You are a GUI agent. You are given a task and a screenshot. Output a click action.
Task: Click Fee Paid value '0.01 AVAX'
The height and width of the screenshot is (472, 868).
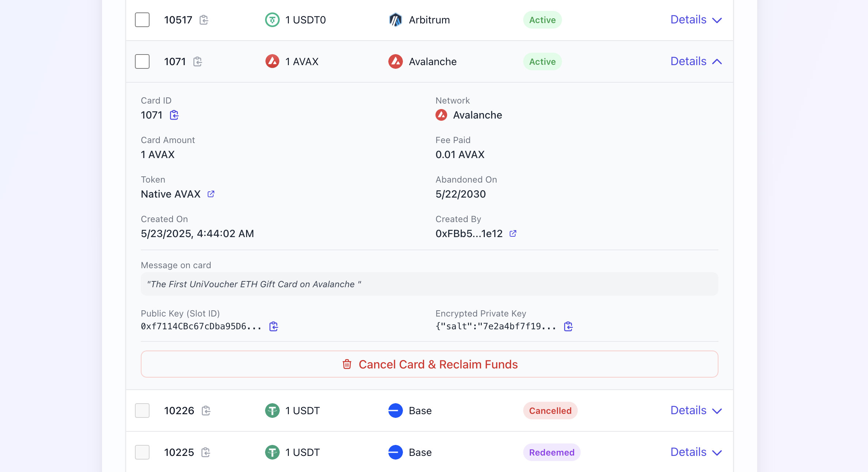pyautogui.click(x=460, y=154)
